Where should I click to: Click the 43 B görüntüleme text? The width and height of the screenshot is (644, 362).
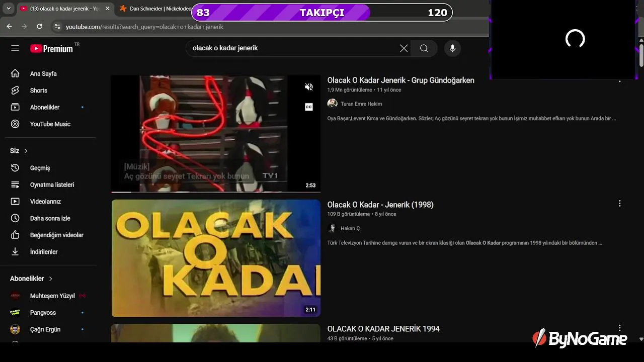tap(347, 338)
